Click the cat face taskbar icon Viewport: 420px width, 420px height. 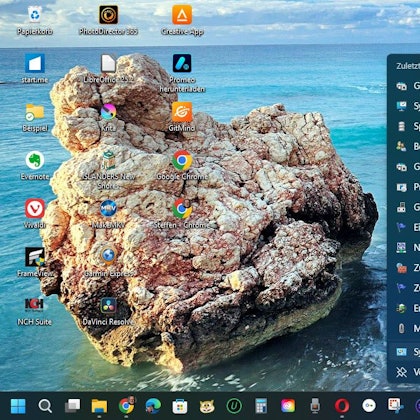click(x=207, y=406)
